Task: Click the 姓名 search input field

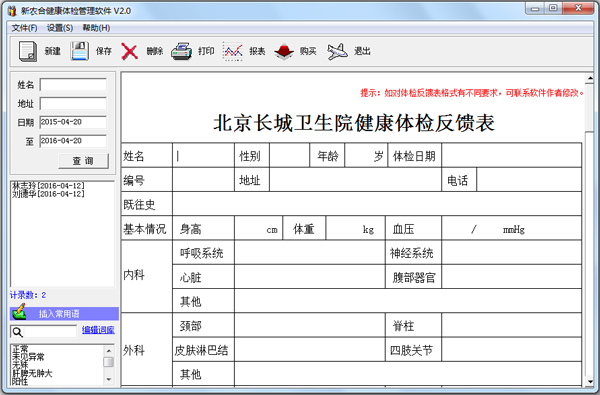Action: 73,85
